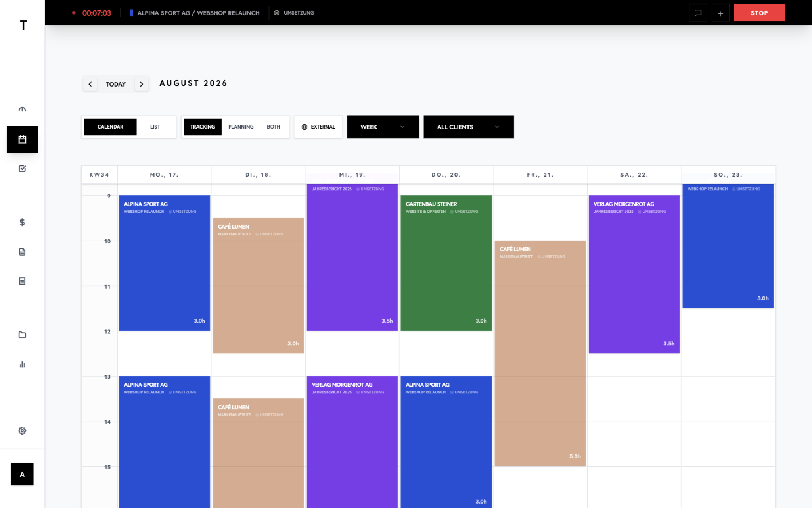
Task: Open the dollar sign finance icon
Action: [22, 222]
